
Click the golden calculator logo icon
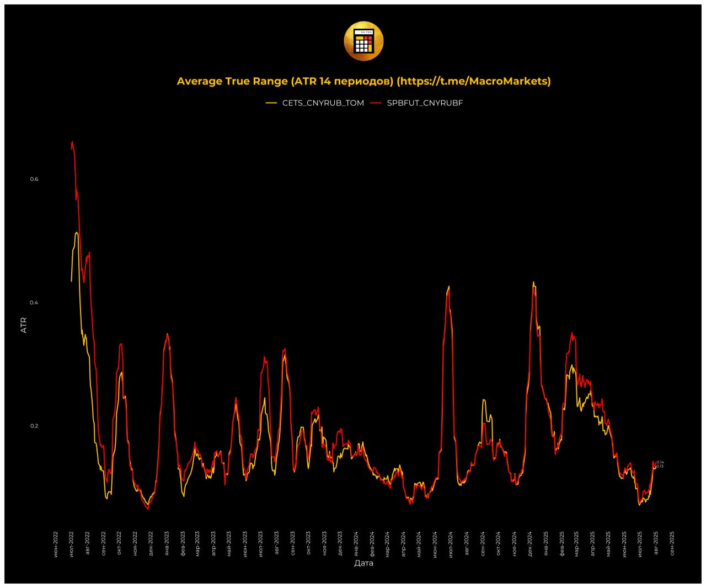coord(363,41)
